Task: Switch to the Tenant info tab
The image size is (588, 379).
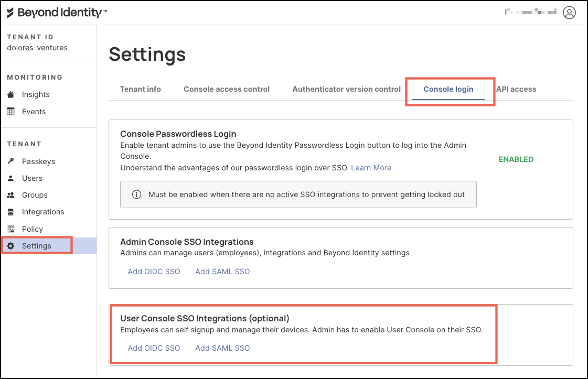Action: 141,89
